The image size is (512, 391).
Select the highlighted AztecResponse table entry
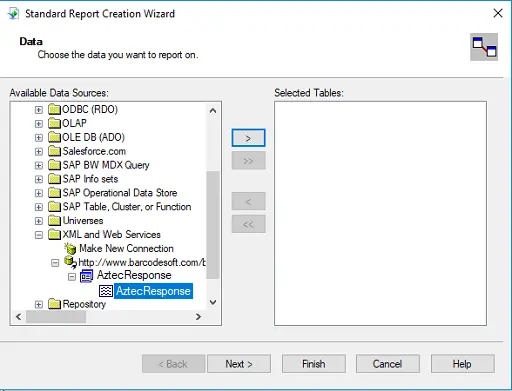point(153,291)
